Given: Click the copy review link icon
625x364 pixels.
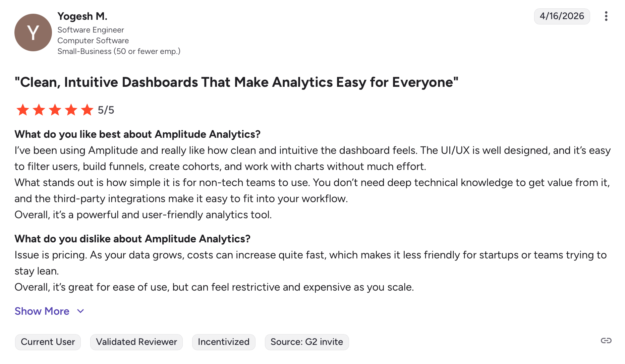Looking at the screenshot, I should click(606, 341).
